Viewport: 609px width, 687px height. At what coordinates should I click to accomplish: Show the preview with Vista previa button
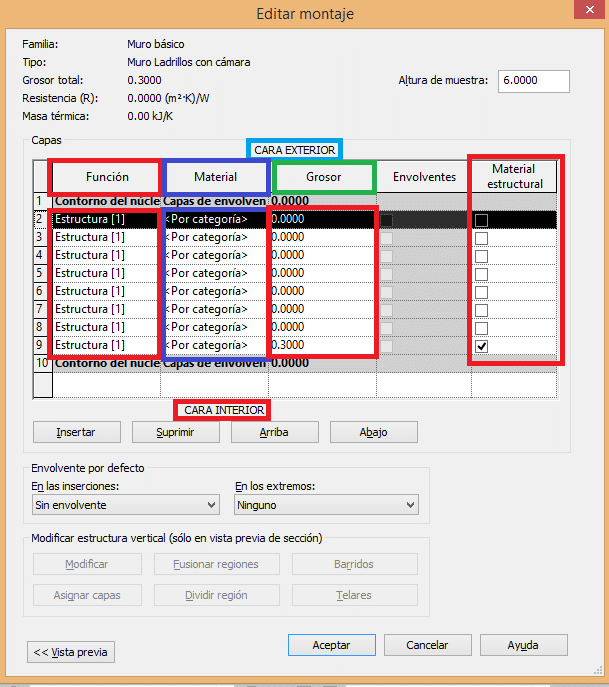coord(71,652)
